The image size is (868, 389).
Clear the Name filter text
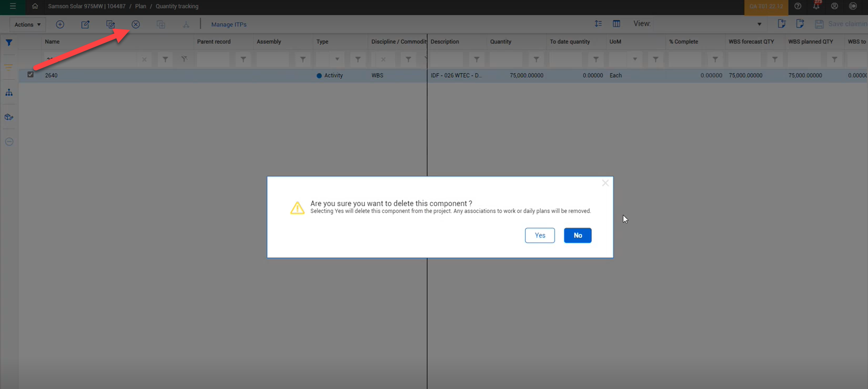[x=144, y=59]
